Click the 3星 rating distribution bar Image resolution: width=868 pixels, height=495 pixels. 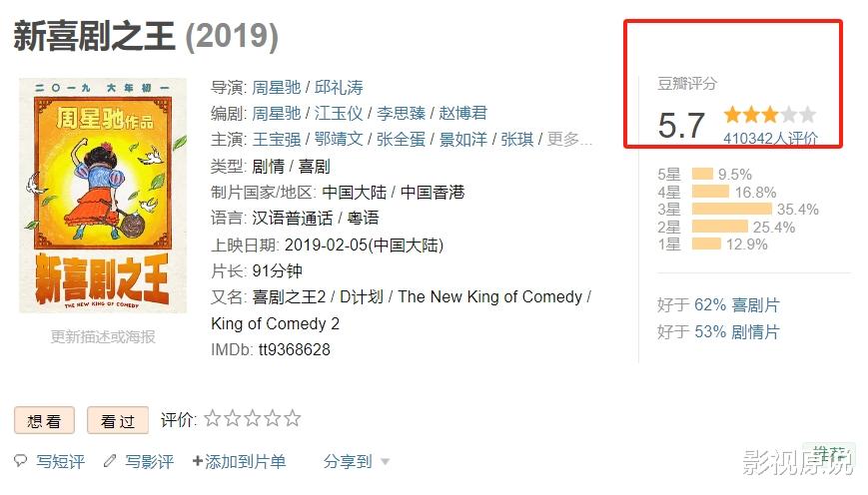click(x=731, y=209)
